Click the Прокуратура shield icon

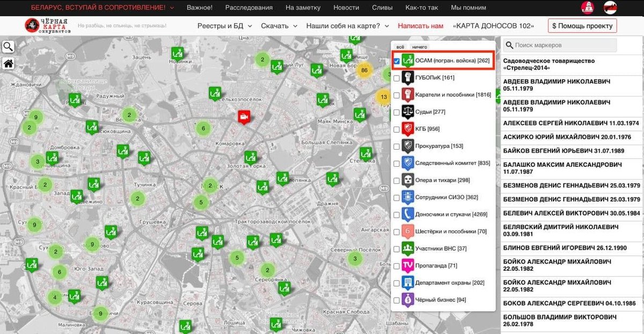point(408,146)
